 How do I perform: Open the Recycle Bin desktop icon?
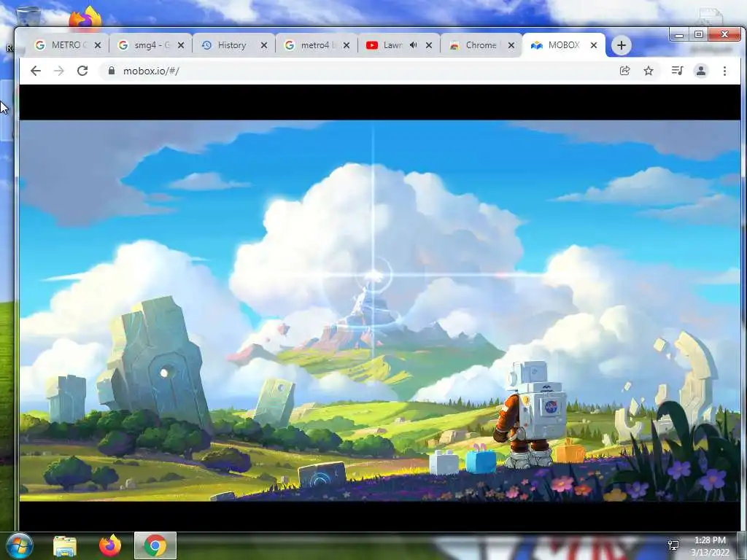(28, 17)
